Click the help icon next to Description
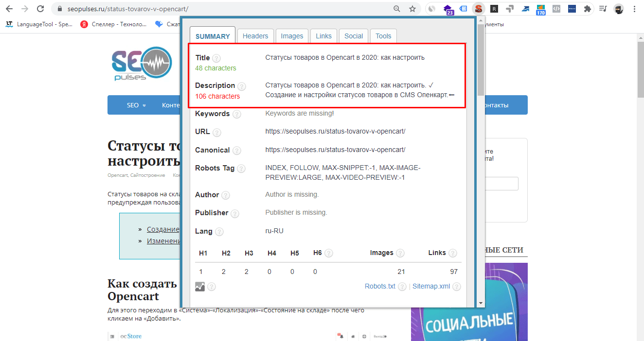This screenshot has height=341, width=644. point(242,86)
